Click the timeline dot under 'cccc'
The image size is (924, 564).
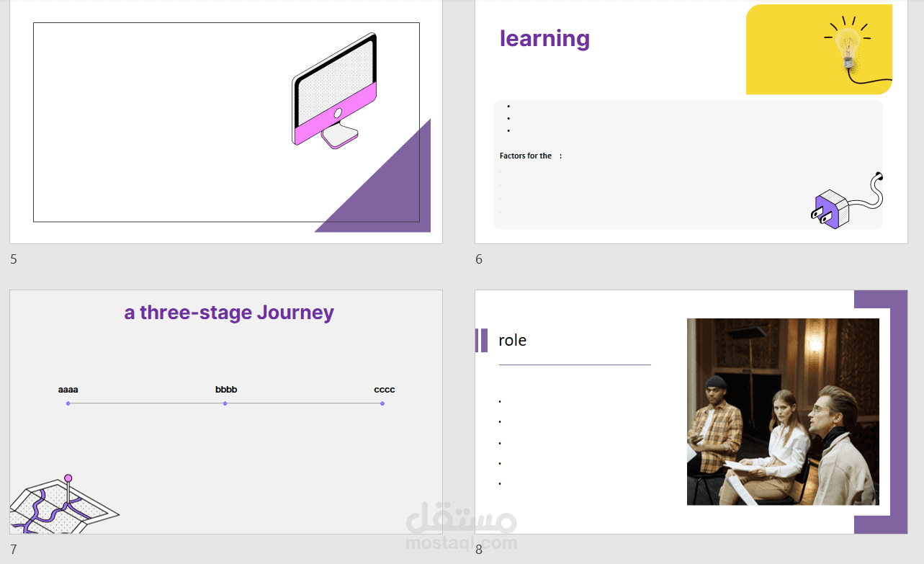(382, 403)
